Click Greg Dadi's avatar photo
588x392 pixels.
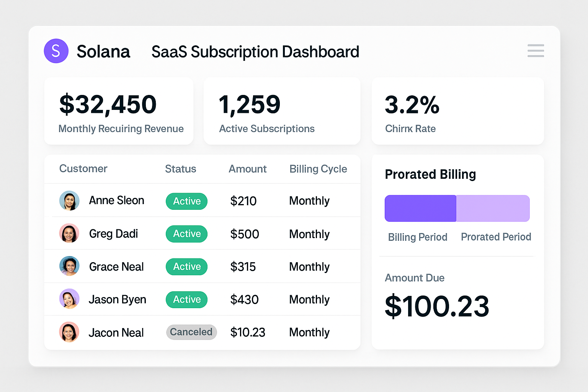(69, 234)
